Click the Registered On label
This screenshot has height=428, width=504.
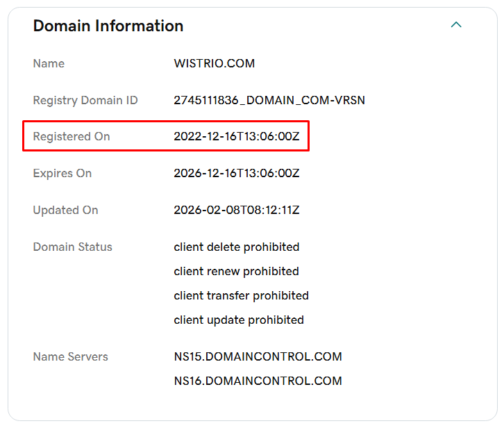(72, 137)
